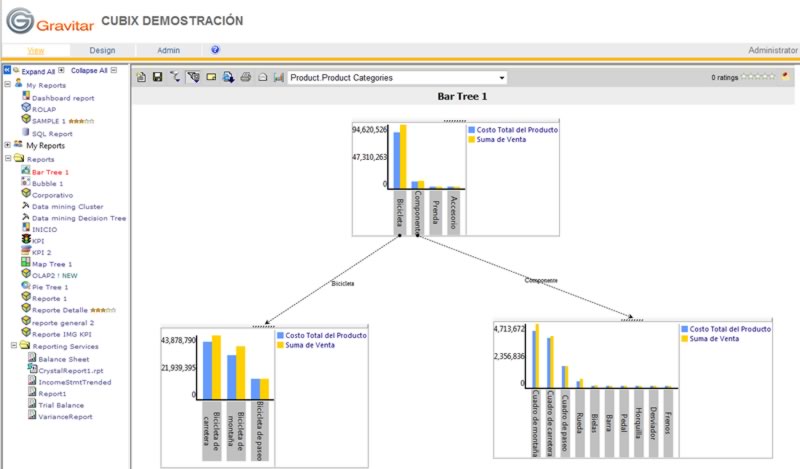The width and height of the screenshot is (800, 469).
Task: Click the printer icon in the toolbar
Action: (x=245, y=77)
